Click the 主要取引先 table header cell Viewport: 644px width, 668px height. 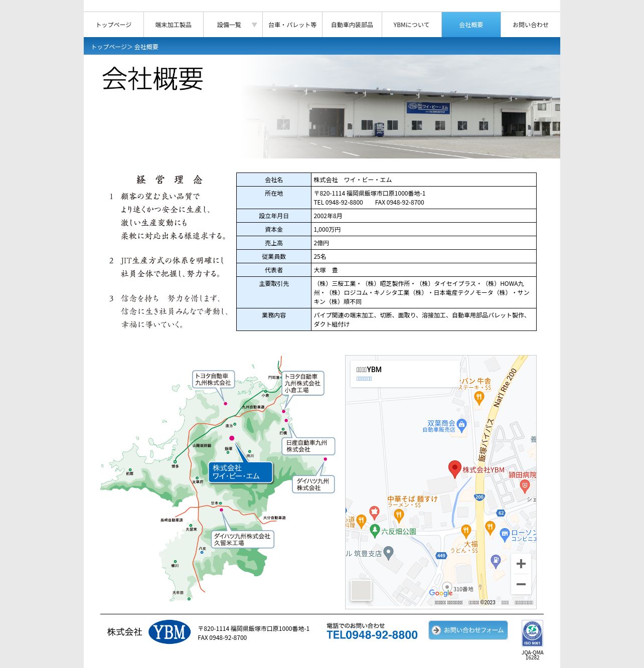click(x=274, y=292)
